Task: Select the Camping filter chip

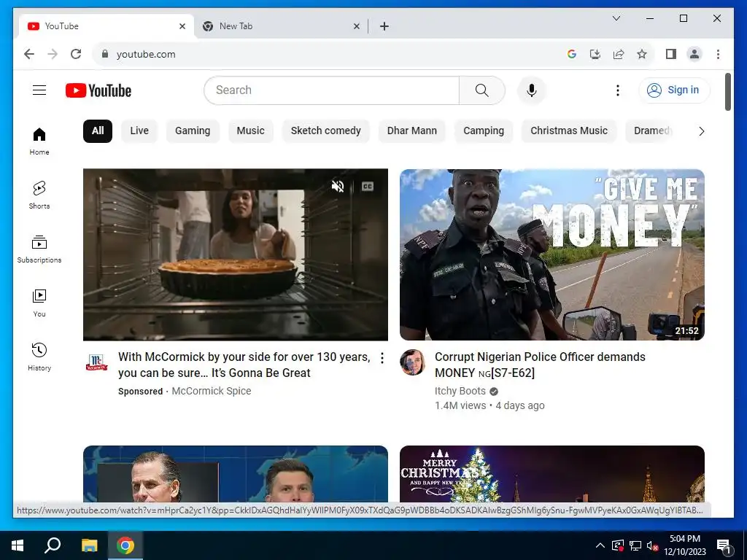Action: 484,131
